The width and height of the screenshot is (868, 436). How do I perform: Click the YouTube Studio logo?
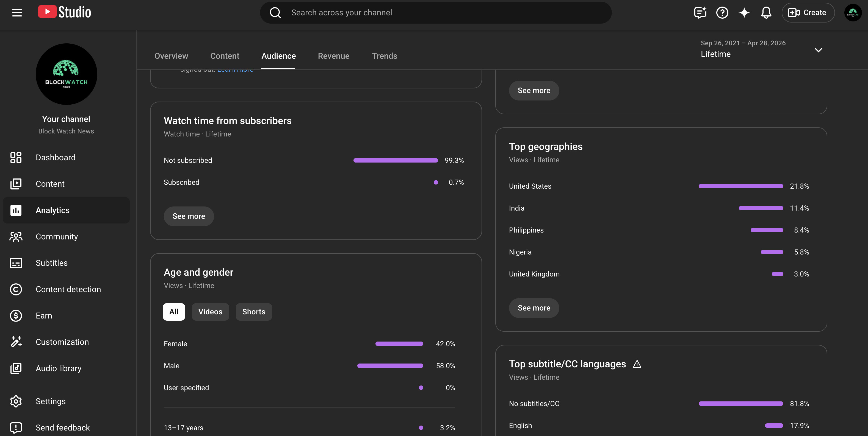64,12
